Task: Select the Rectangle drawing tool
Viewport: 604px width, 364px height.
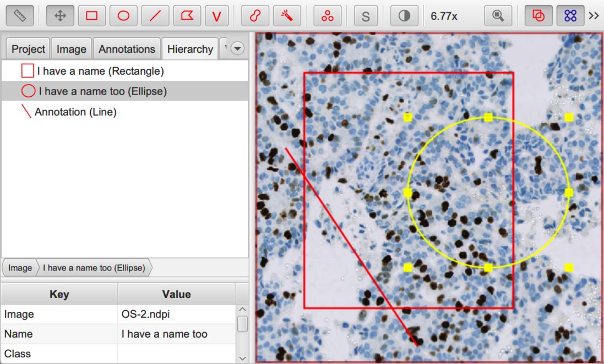Action: pyautogui.click(x=92, y=16)
